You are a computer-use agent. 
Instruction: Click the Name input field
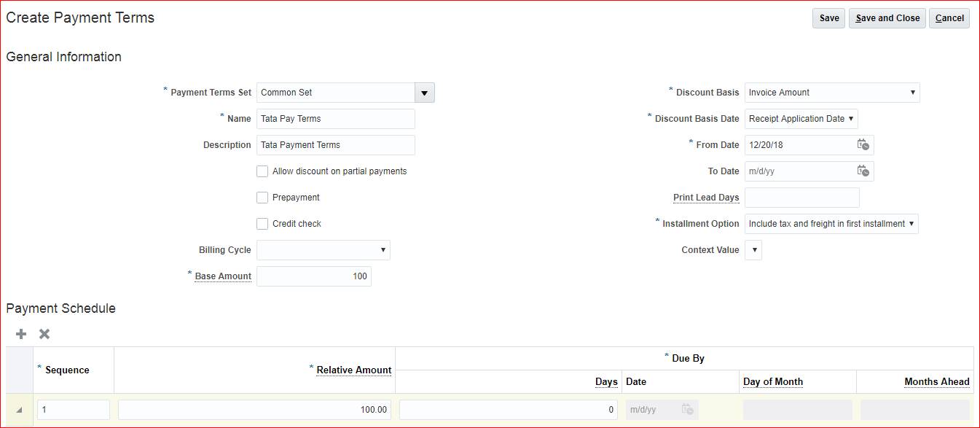coord(336,119)
